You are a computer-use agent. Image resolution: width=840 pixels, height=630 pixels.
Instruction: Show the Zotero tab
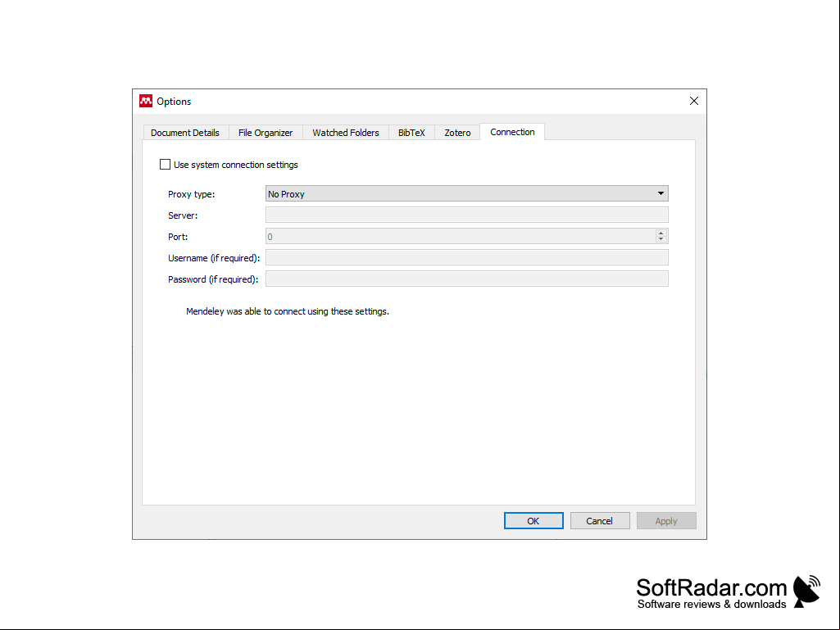pyautogui.click(x=457, y=133)
